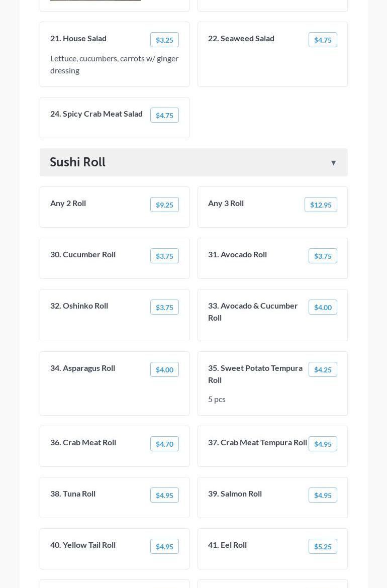
Task: Click the $5.25 Eel Roll price button
Action: (323, 547)
